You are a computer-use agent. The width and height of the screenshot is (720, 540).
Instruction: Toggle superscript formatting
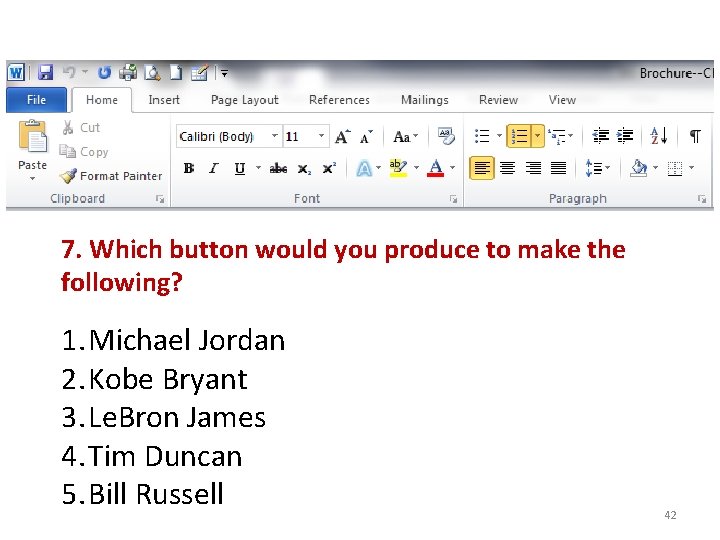click(x=329, y=169)
